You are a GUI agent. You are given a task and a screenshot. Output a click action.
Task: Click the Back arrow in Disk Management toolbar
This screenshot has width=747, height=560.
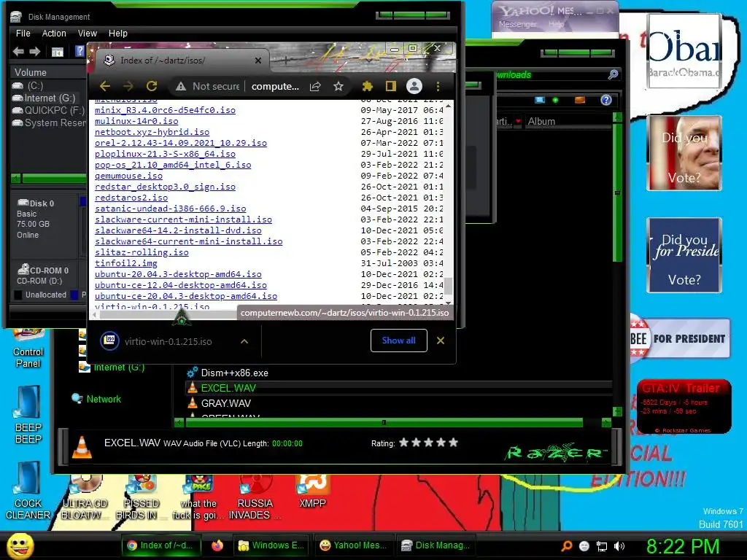coord(18,52)
